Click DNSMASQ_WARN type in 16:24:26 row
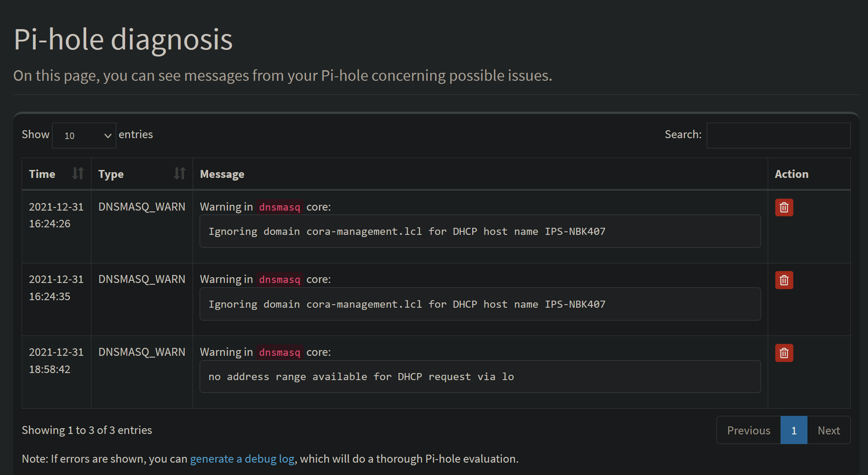This screenshot has height=475, width=868. tap(142, 207)
